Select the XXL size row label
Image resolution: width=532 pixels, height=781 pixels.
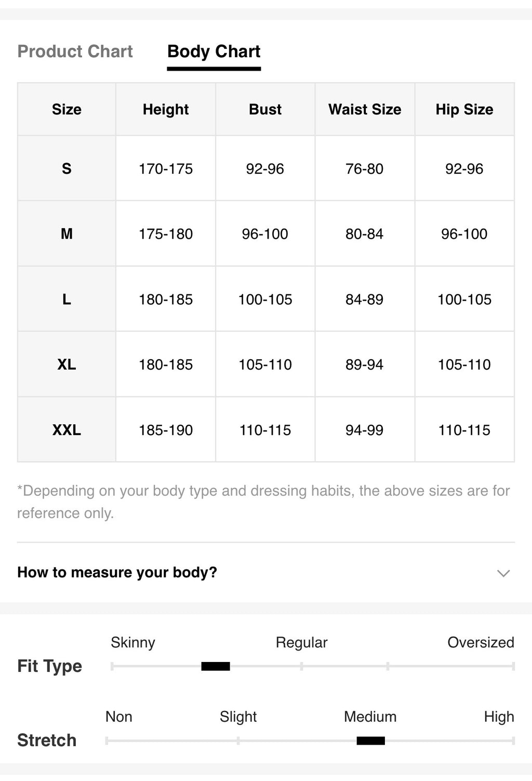[x=66, y=430]
